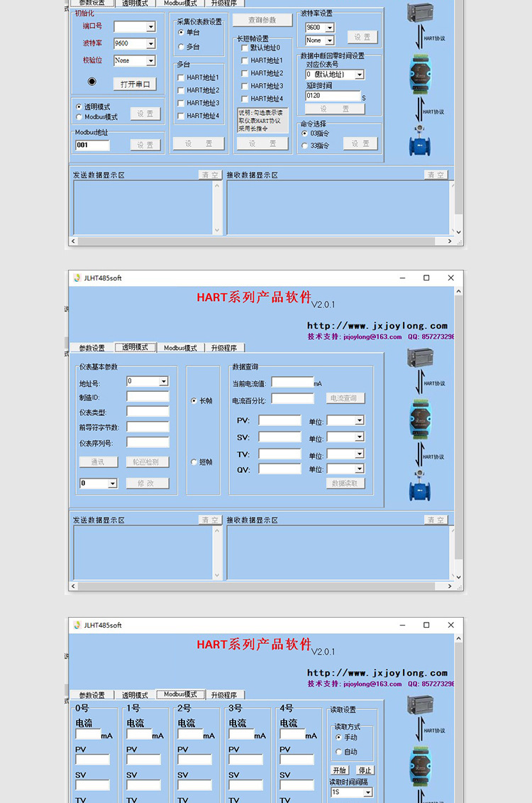Screen dimensions: 532x803
Task: Maximize the window showing 仪表基本参数
Action: point(426,278)
